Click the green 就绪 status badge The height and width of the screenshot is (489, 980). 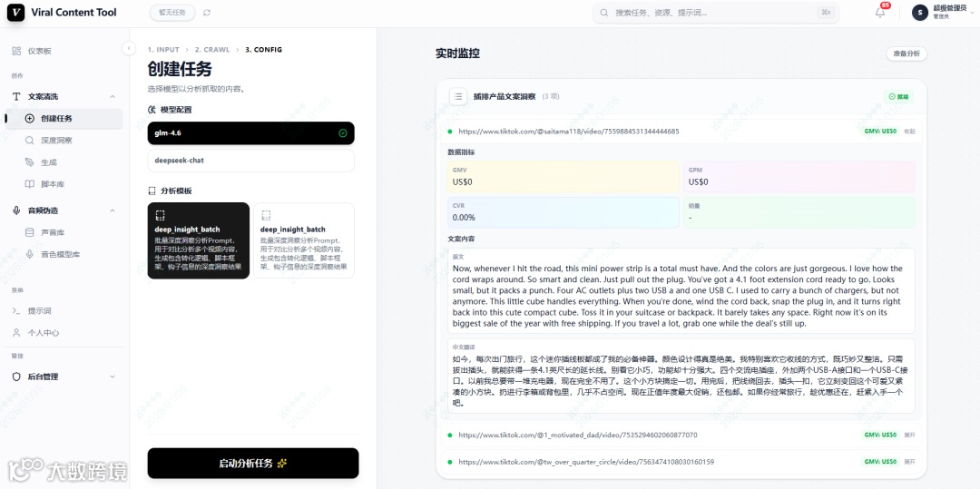(x=898, y=97)
